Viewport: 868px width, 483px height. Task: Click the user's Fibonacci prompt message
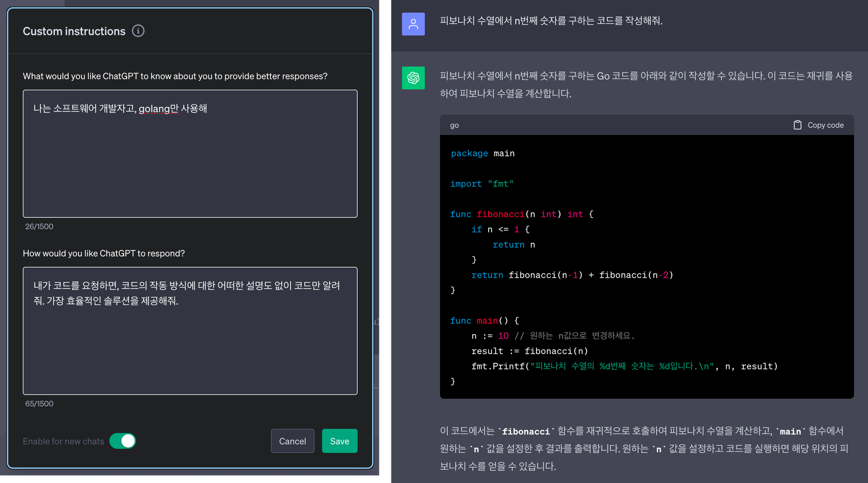click(551, 21)
